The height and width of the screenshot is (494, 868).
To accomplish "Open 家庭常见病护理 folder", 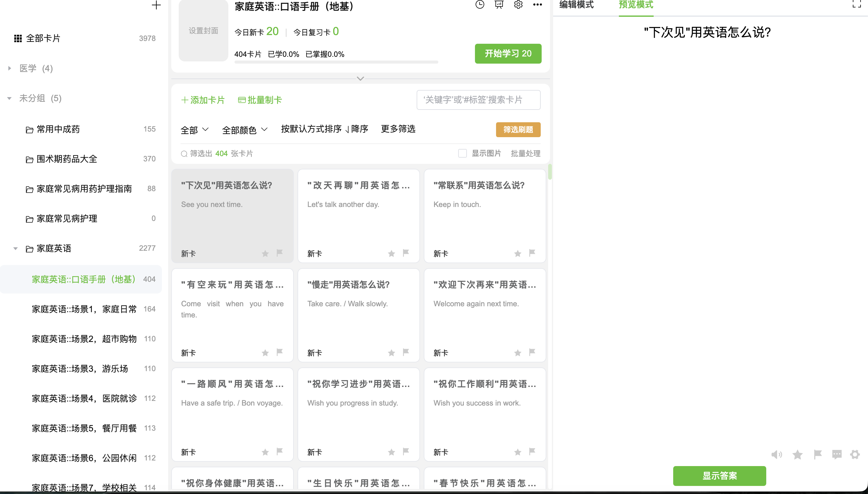I will pos(81,219).
